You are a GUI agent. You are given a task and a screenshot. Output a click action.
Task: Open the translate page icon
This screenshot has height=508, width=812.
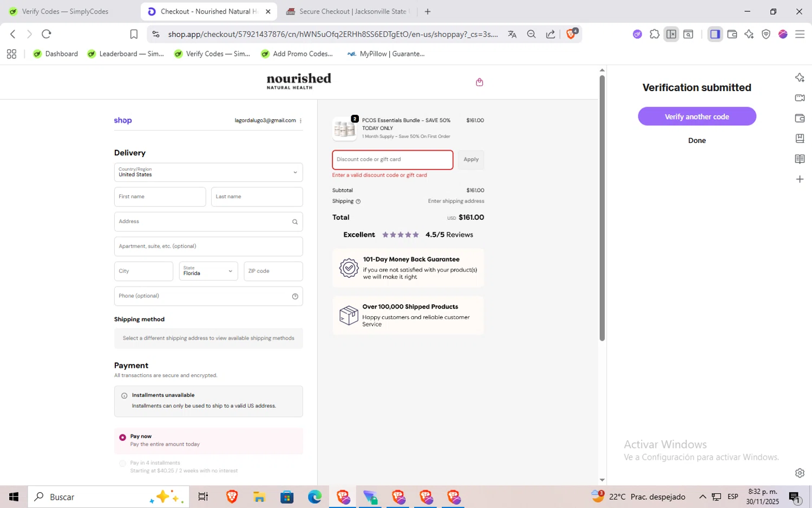pyautogui.click(x=512, y=34)
